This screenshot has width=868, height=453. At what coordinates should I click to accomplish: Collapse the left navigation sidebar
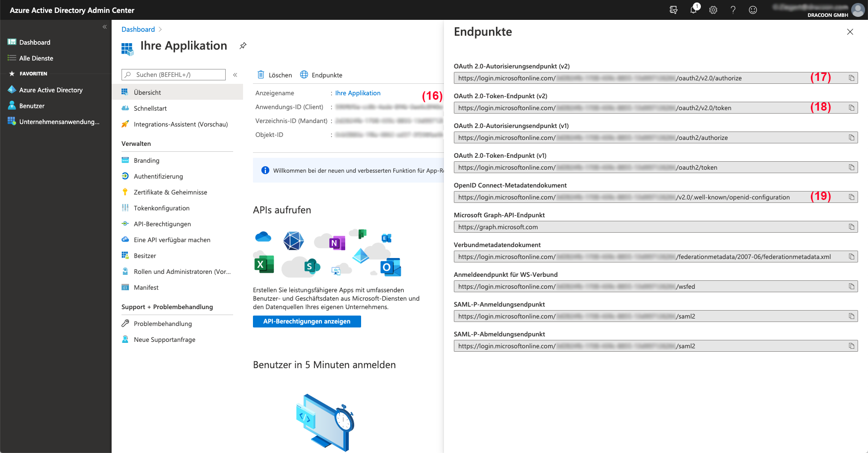(x=105, y=27)
